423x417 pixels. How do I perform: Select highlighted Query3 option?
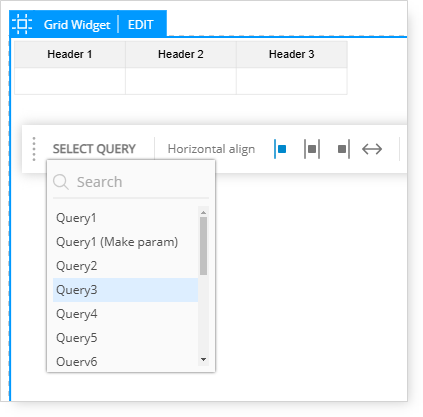click(125, 290)
